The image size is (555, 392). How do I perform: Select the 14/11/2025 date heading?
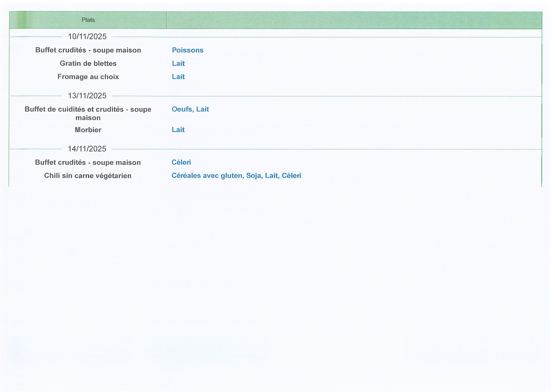[87, 149]
